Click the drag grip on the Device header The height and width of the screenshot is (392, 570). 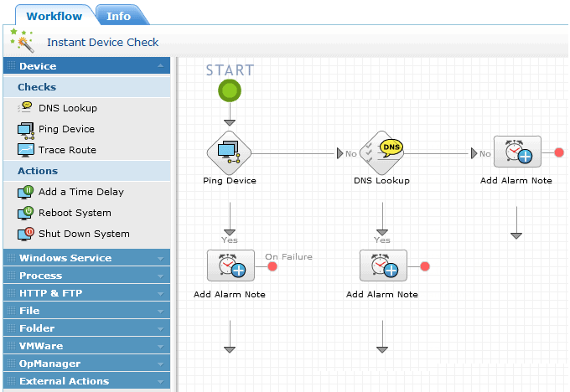(12, 66)
